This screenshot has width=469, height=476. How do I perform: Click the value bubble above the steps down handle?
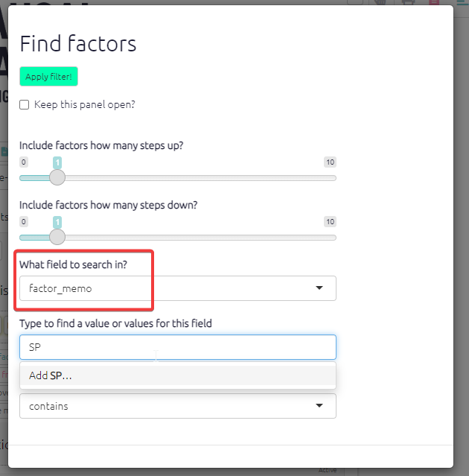pyautogui.click(x=57, y=221)
